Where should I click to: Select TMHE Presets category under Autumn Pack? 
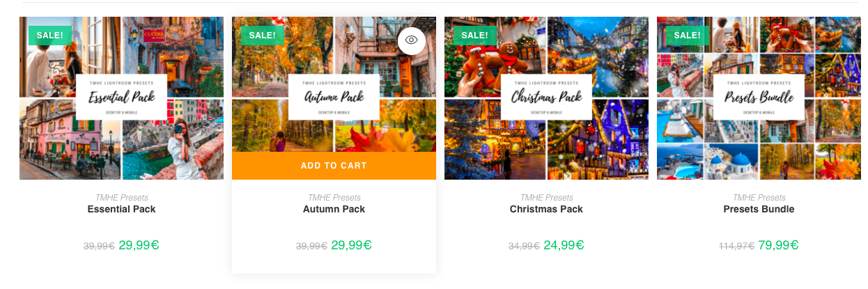pyautogui.click(x=334, y=198)
